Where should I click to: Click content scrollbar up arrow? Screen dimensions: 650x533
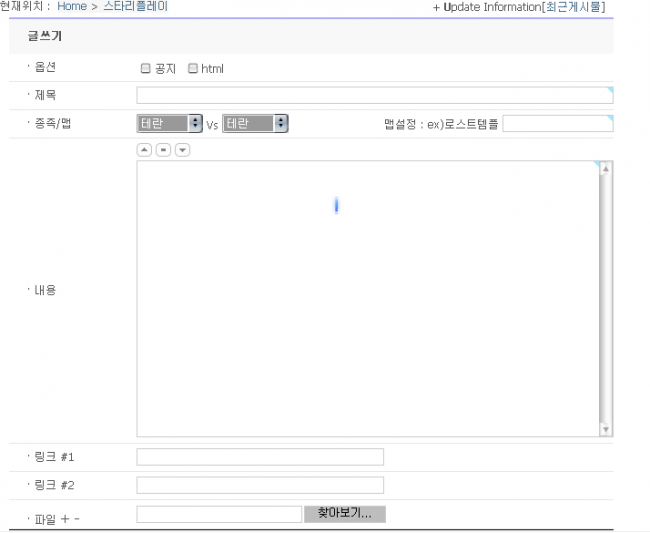(605, 169)
